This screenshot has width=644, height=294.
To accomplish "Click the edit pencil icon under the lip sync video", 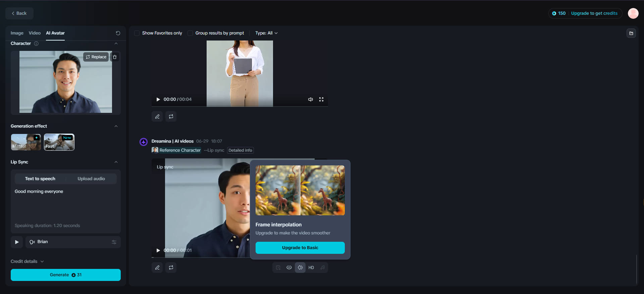I will pyautogui.click(x=157, y=268).
